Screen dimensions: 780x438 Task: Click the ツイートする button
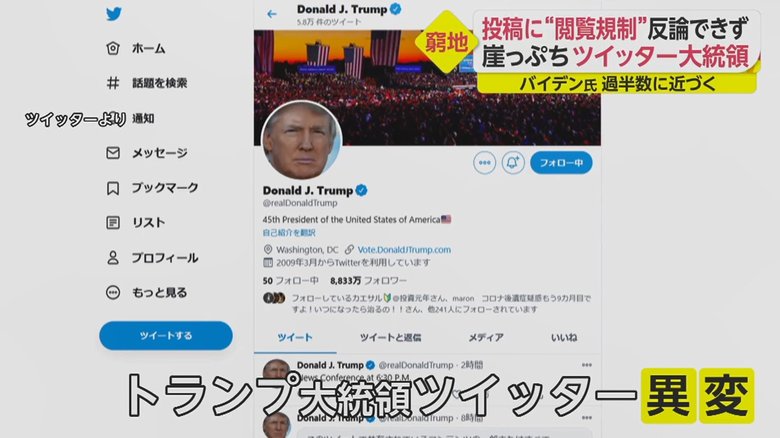pos(166,335)
